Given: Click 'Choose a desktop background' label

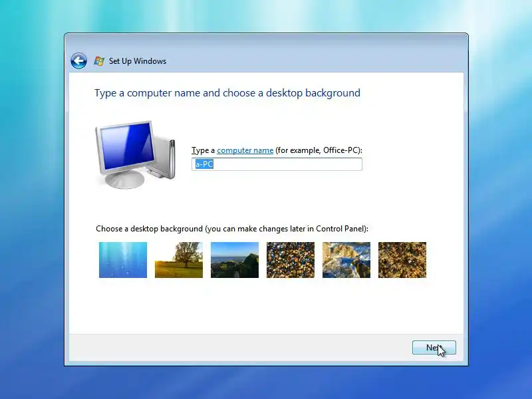Looking at the screenshot, I should click(231, 229).
